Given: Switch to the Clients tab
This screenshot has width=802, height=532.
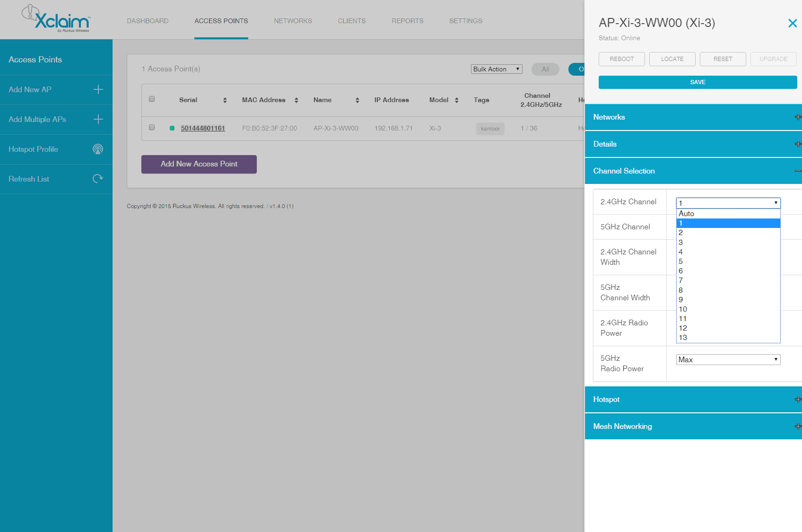Looking at the screenshot, I should click(352, 21).
